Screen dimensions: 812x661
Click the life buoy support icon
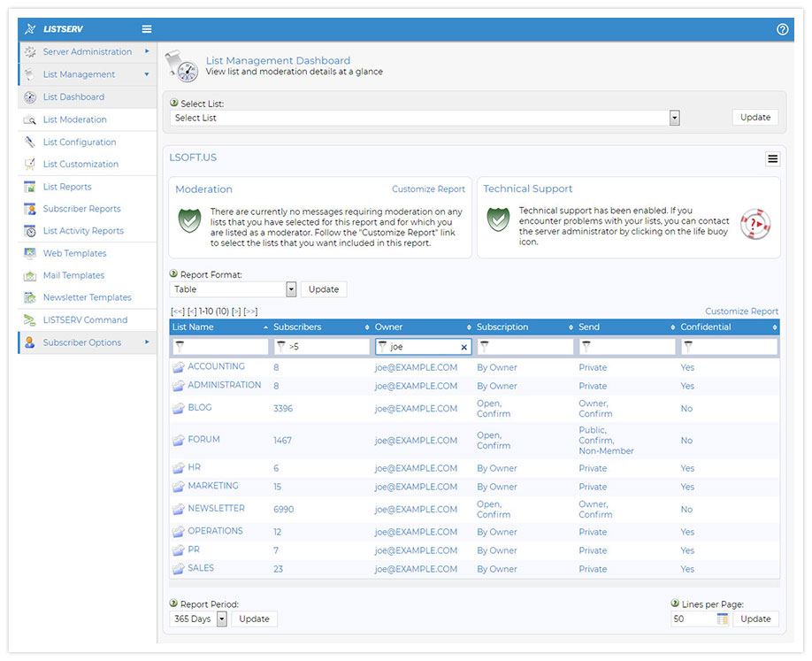point(755,224)
